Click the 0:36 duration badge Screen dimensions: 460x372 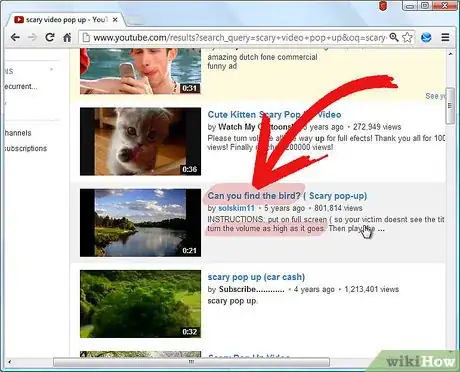pyautogui.click(x=189, y=169)
